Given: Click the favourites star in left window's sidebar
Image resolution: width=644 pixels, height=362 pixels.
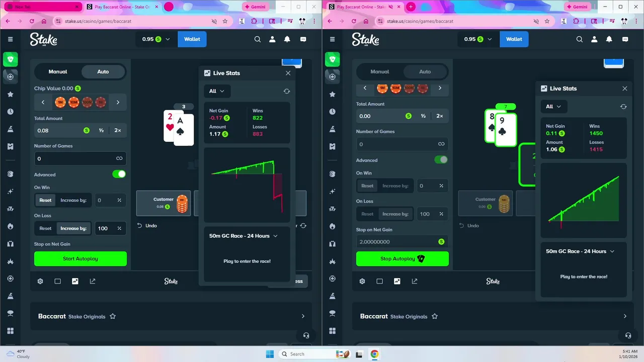Looking at the screenshot, I should (x=10, y=95).
